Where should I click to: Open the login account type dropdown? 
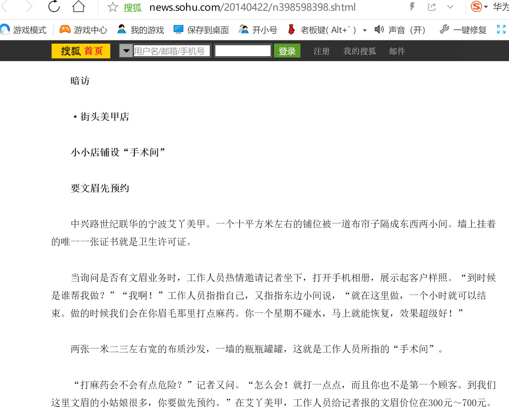coord(126,51)
